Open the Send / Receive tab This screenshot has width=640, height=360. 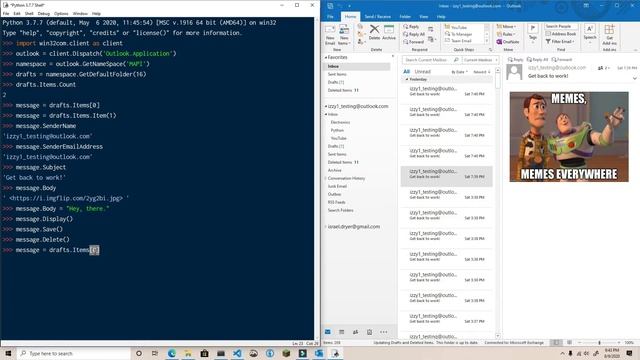click(x=377, y=17)
